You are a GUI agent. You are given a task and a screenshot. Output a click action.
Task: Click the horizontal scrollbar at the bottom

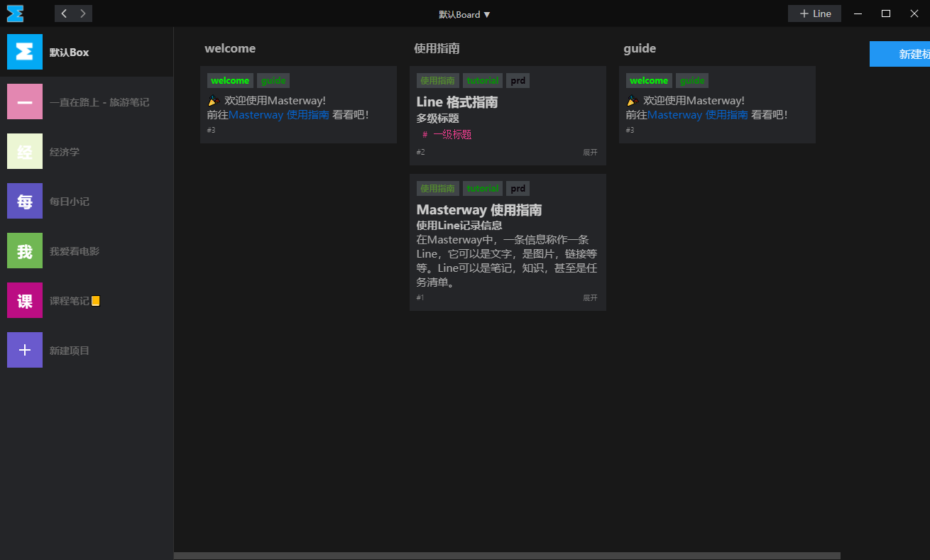point(507,556)
